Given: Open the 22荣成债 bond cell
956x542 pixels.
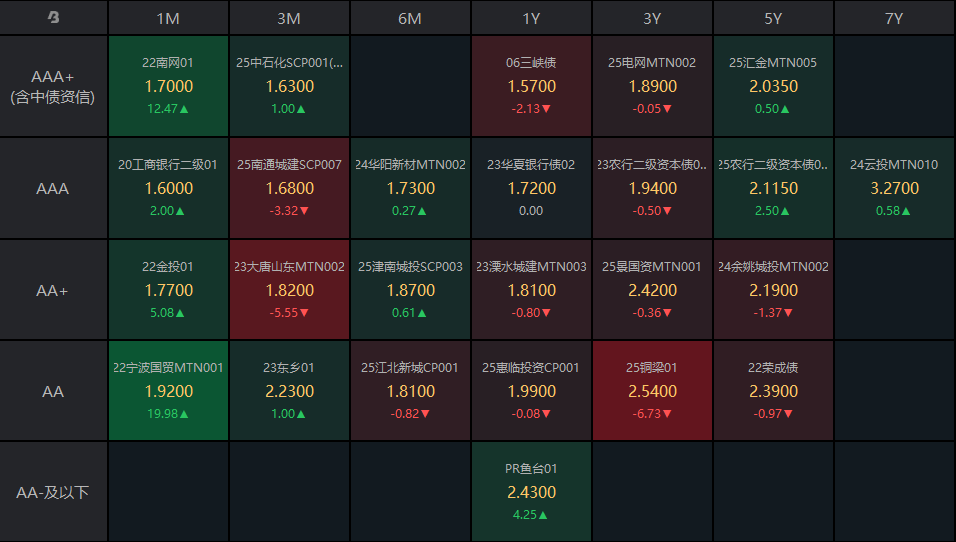Looking at the screenshot, I should click(x=773, y=391).
